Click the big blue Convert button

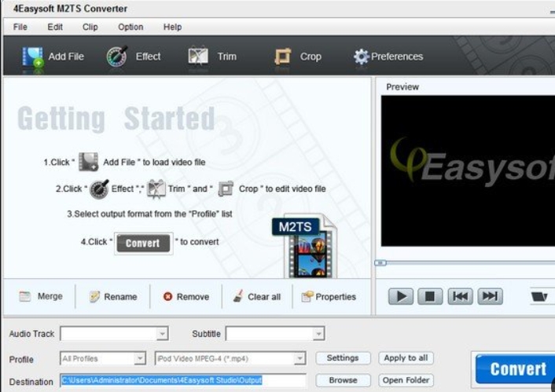[516, 369]
